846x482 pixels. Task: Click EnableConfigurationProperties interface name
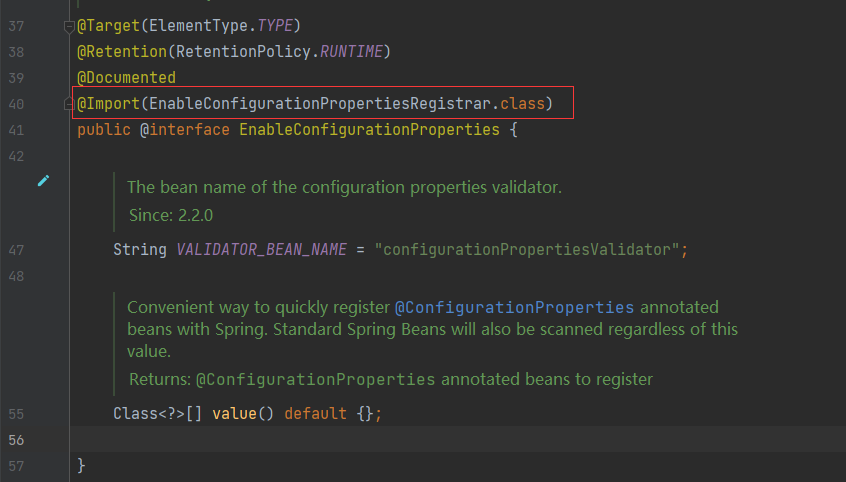point(370,130)
